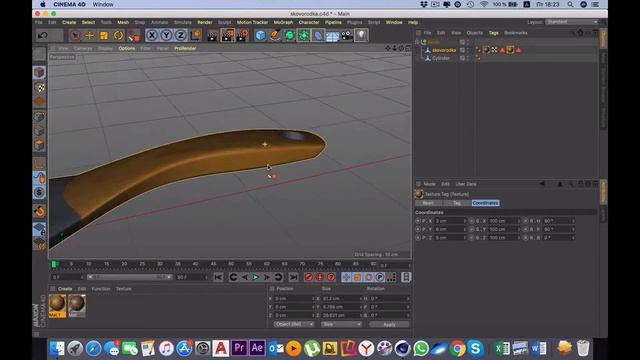Toggle Parameter keyframe recording P button
Image resolution: width=640 pixels, height=360 pixels.
(x=380, y=278)
